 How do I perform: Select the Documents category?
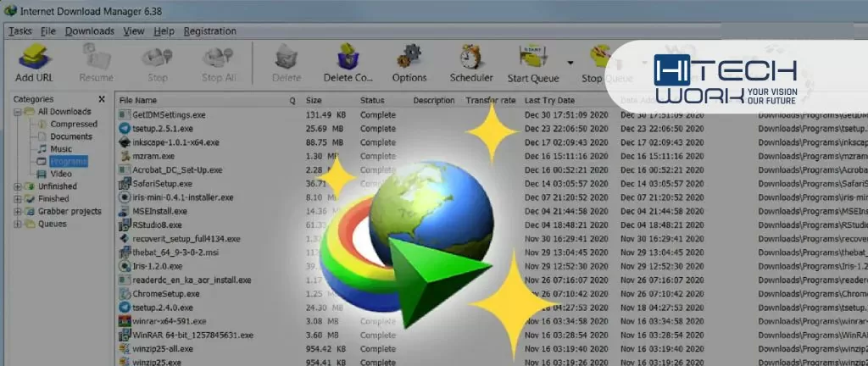[71, 136]
